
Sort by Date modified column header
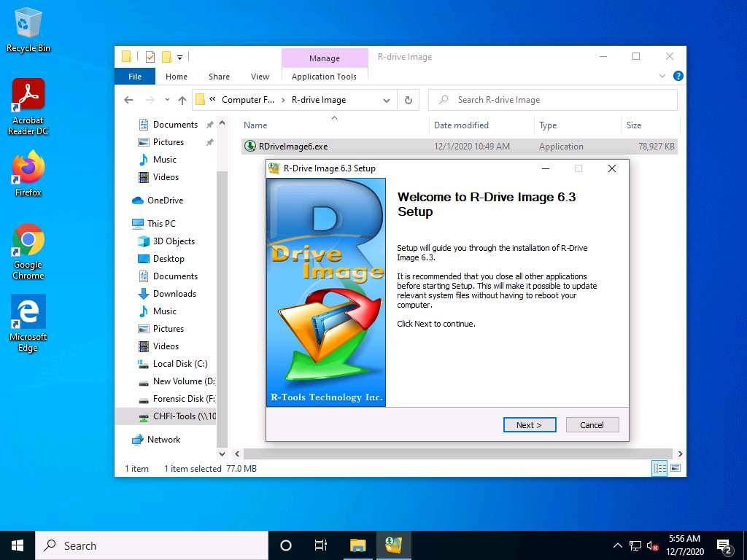coord(481,125)
